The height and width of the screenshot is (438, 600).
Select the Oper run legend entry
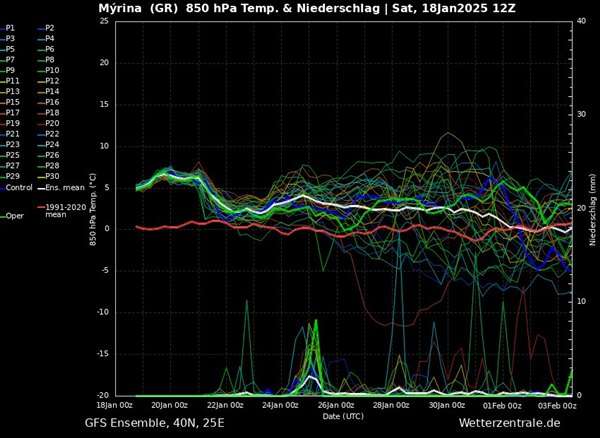[x=14, y=216]
